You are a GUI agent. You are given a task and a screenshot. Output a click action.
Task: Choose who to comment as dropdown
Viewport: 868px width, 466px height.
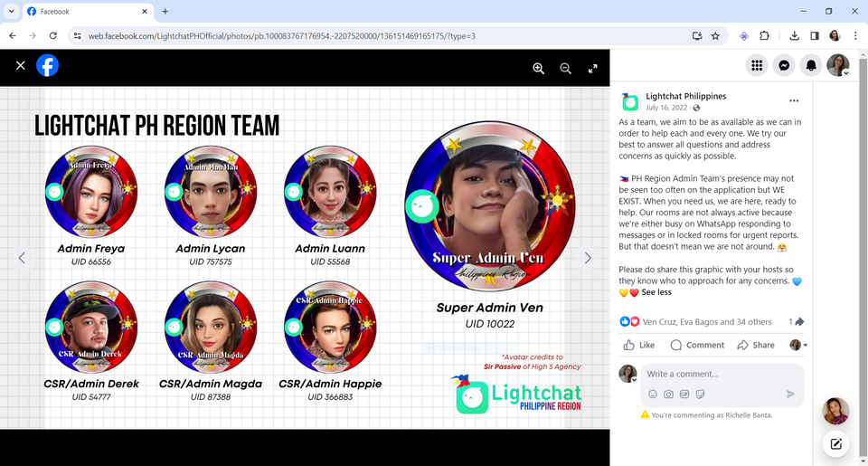[797, 346]
